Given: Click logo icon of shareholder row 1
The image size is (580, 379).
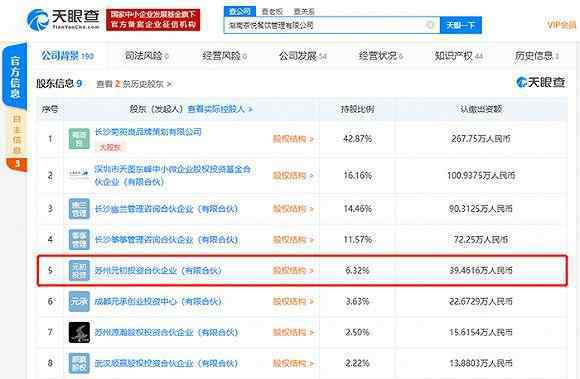Looking at the screenshot, I should point(79,139).
